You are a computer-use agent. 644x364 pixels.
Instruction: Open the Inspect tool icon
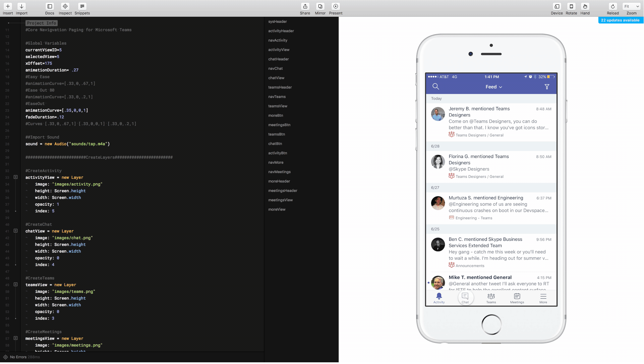(x=65, y=6)
